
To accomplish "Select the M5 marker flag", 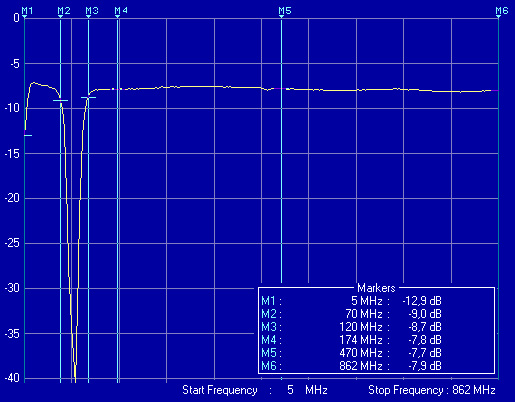I will [285, 11].
